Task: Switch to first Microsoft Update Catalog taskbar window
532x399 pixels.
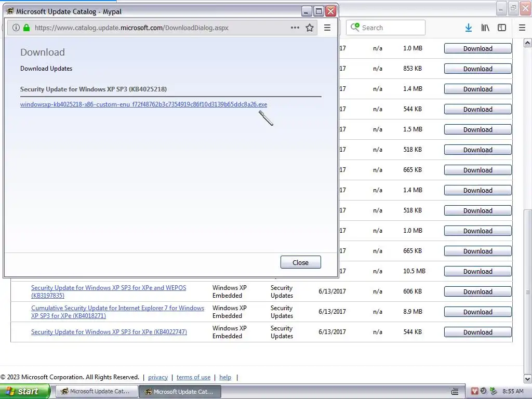Action: (96, 391)
